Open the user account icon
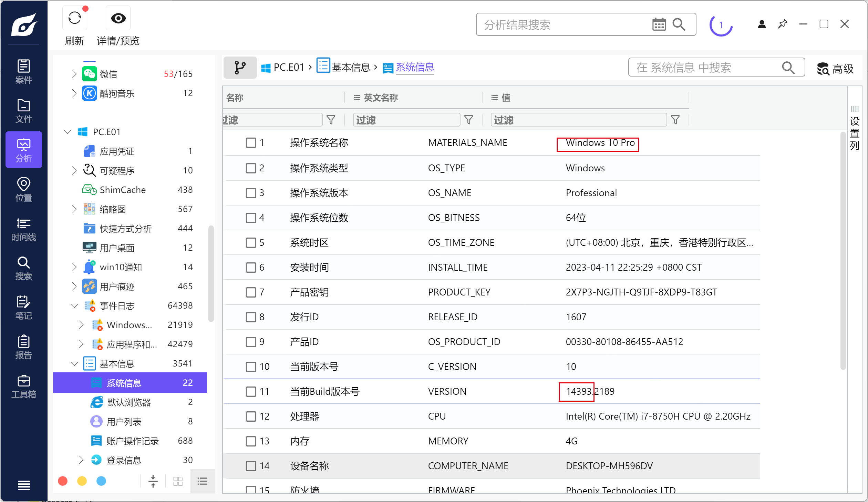Screen dimensions: 868x502 (762, 24)
